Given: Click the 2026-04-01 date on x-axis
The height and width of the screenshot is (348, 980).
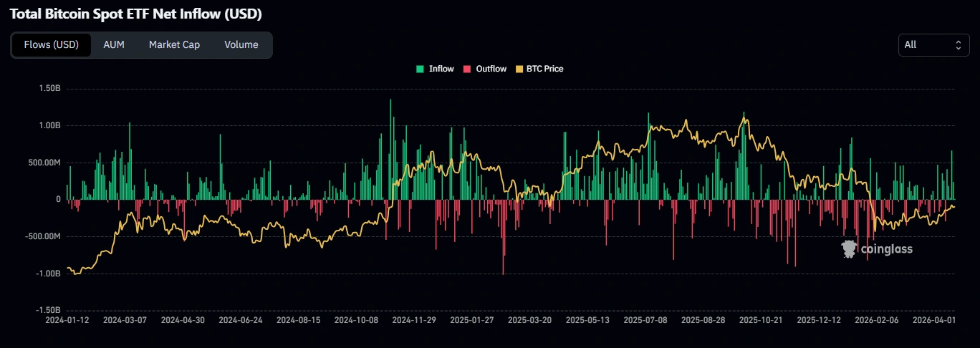Looking at the screenshot, I should [935, 320].
